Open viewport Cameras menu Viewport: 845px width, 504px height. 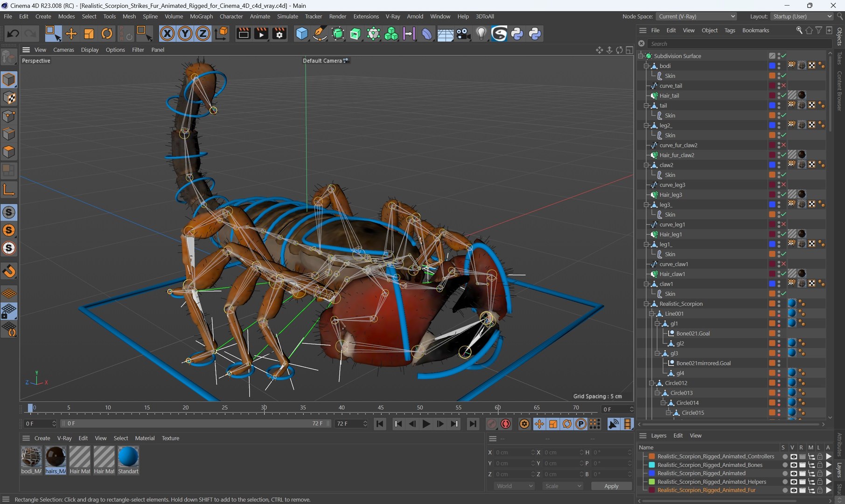63,50
